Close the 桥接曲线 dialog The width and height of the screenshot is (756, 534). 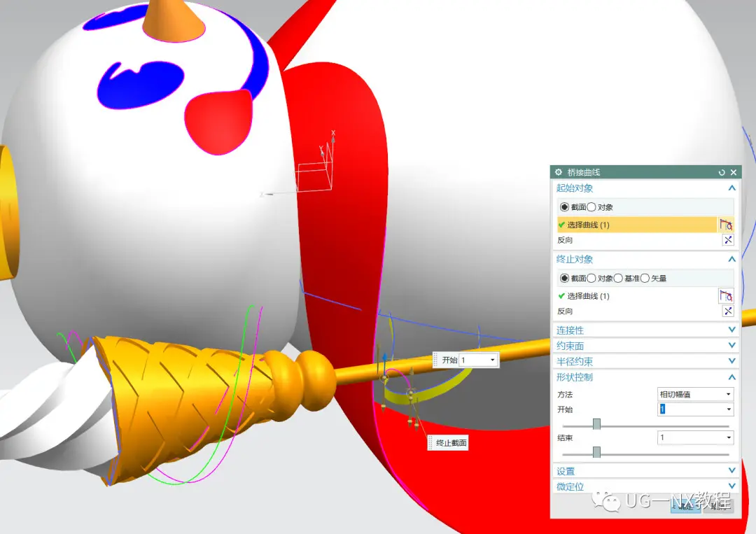(734, 172)
